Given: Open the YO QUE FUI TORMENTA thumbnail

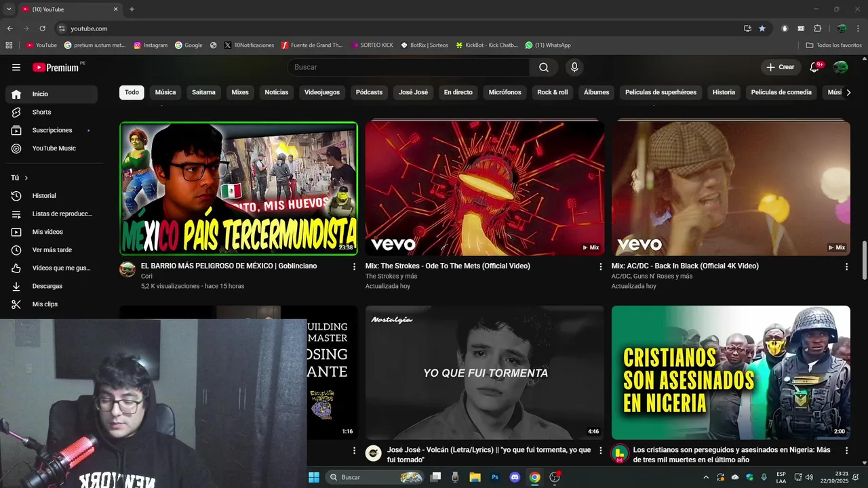Looking at the screenshot, I should click(x=485, y=373).
